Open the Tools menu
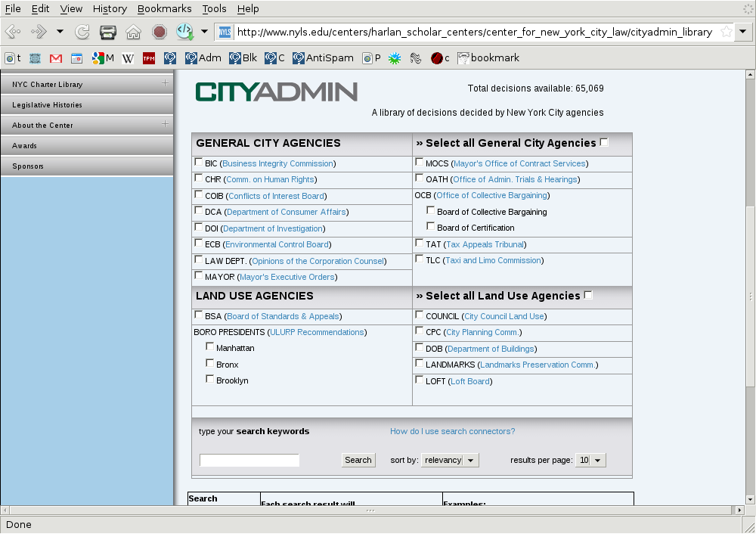The image size is (756, 534). [214, 8]
